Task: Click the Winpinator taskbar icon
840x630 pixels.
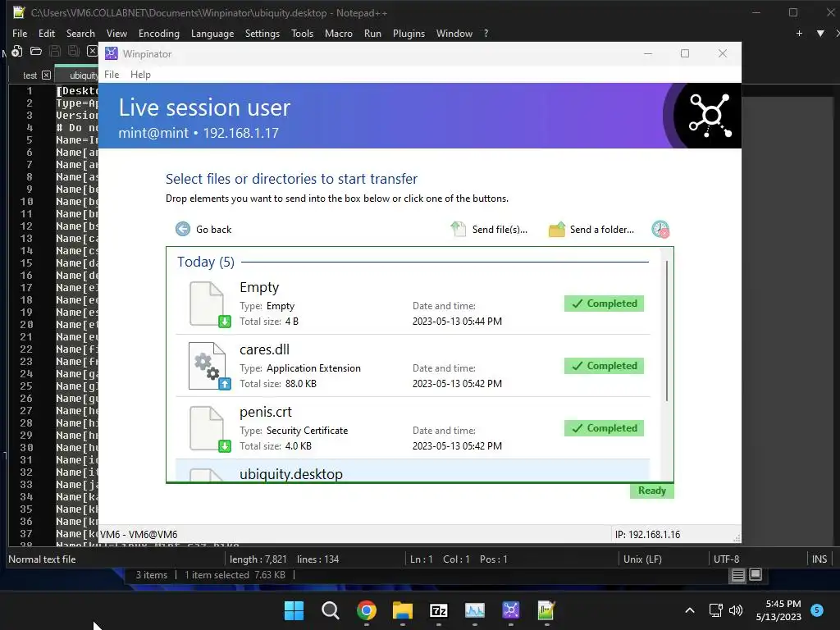Action: tap(510, 610)
